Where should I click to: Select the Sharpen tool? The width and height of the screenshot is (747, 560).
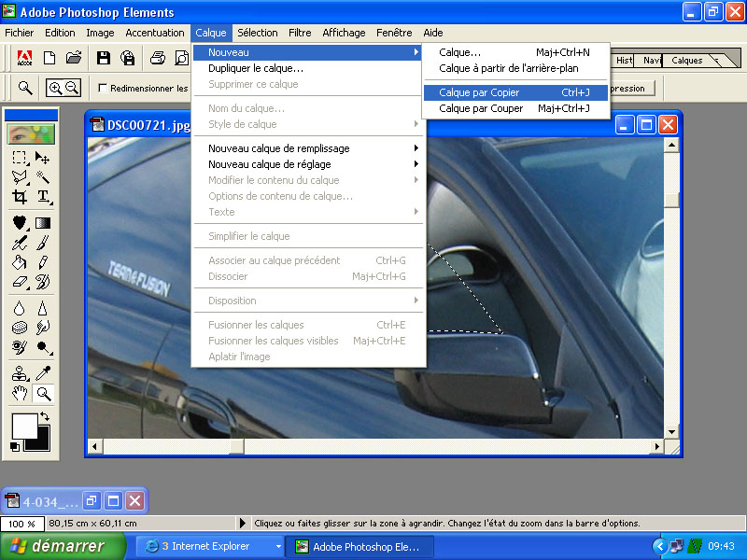[43, 308]
